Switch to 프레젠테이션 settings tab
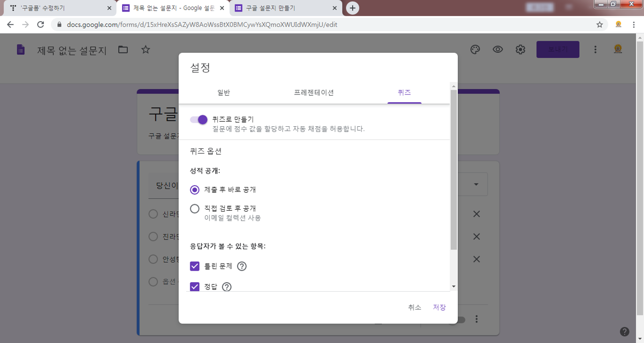 click(314, 93)
